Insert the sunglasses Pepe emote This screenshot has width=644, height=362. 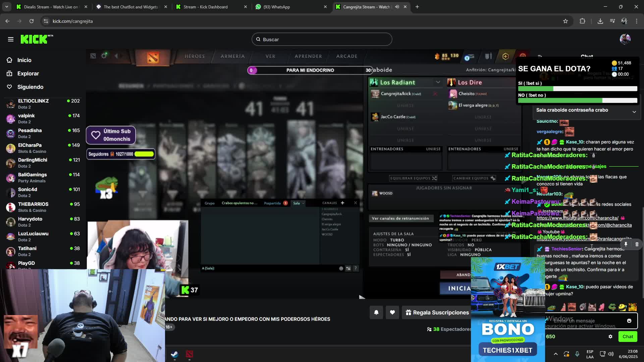click(612, 307)
